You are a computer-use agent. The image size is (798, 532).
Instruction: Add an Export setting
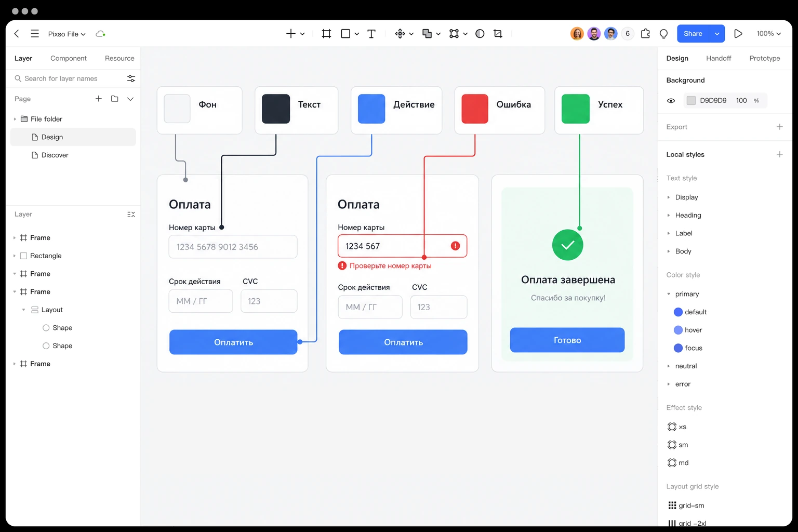click(779, 127)
